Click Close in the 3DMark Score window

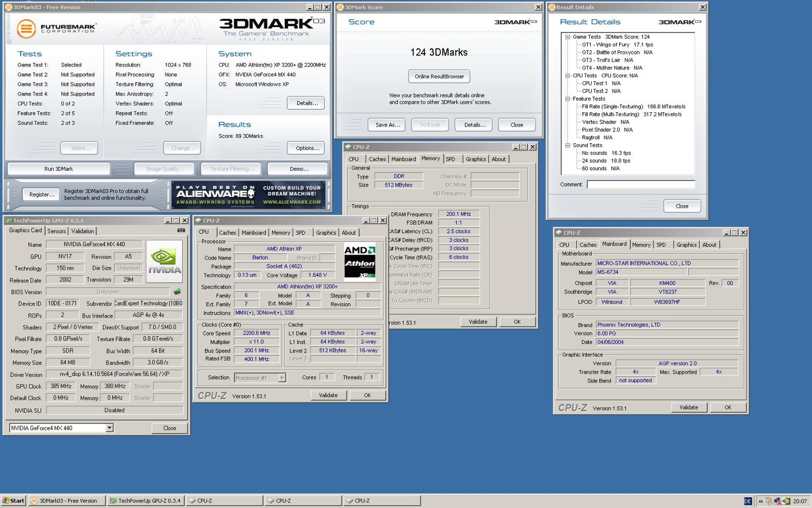517,125
